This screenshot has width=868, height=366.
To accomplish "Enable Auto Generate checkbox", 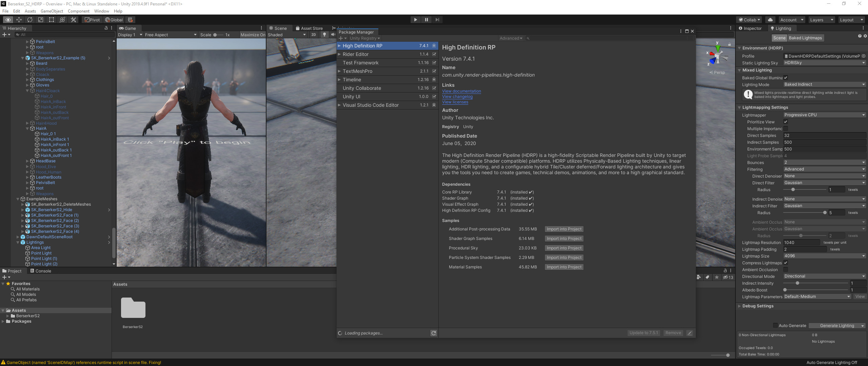I will click(x=775, y=325).
